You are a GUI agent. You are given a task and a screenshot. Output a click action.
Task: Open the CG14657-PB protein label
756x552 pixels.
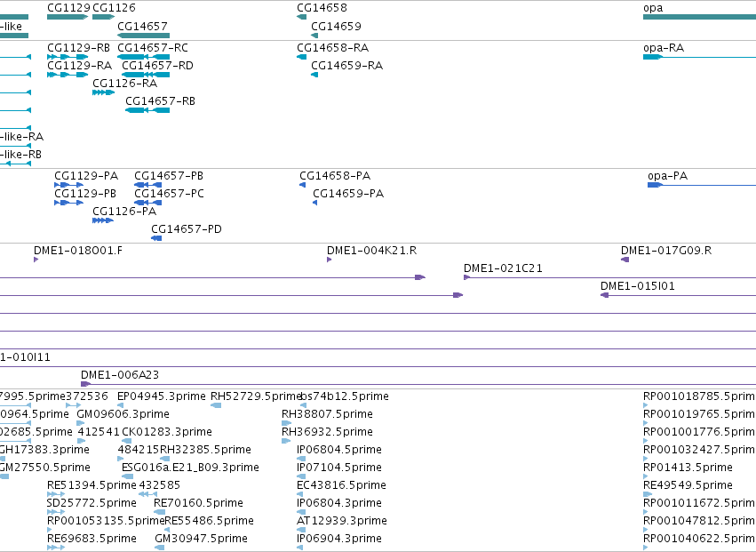[169, 176]
